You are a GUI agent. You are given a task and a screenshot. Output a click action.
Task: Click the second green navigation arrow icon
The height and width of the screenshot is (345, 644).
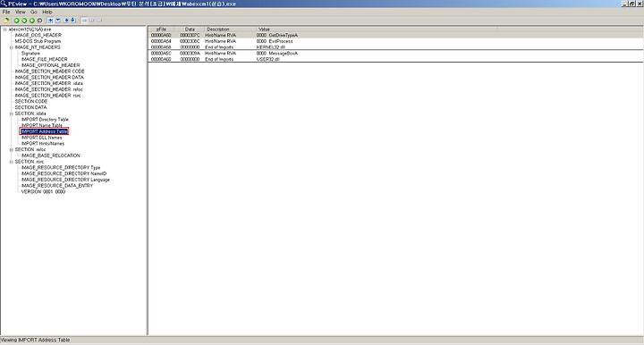point(24,20)
